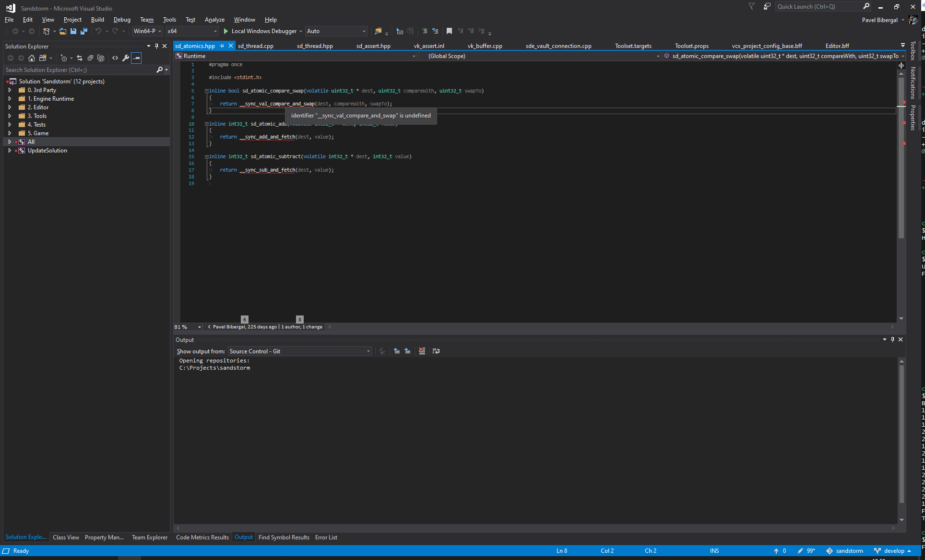Open the Build menu
The width and height of the screenshot is (925, 560).
click(x=97, y=20)
